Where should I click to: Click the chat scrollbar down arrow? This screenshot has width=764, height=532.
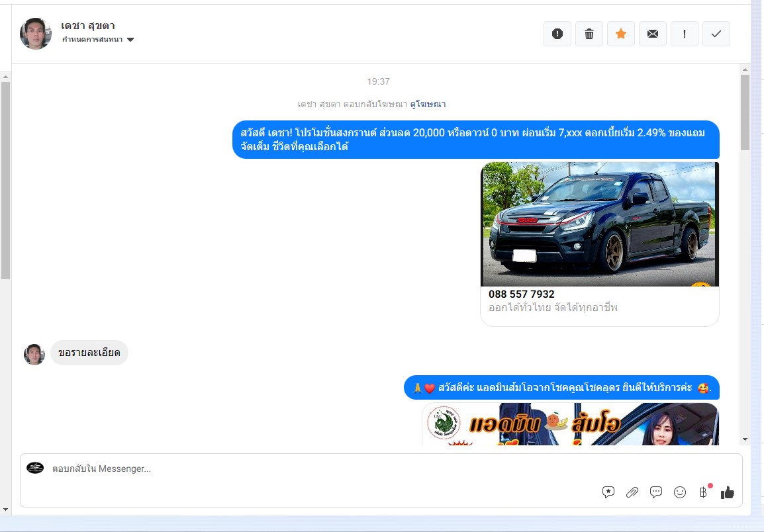point(745,439)
